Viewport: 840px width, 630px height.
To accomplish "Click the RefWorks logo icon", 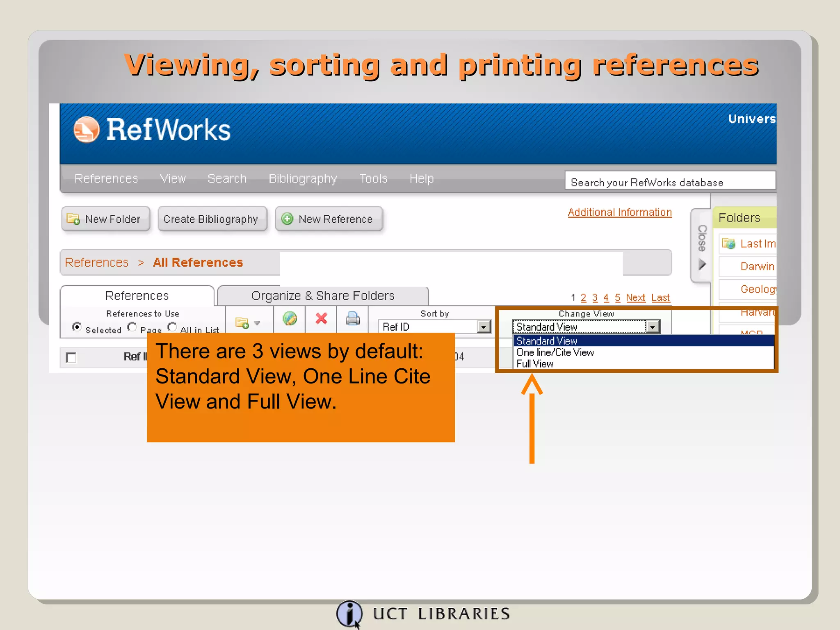I will pos(87,130).
